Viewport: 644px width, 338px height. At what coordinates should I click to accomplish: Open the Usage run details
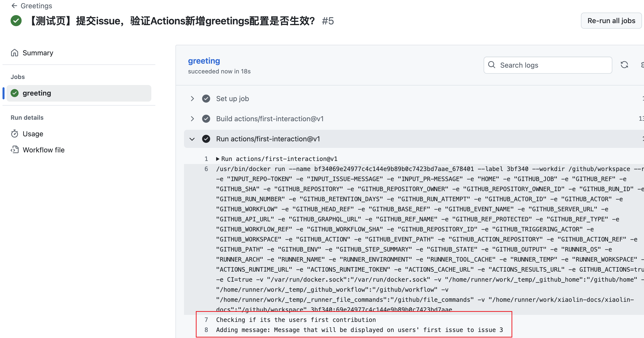(x=33, y=134)
